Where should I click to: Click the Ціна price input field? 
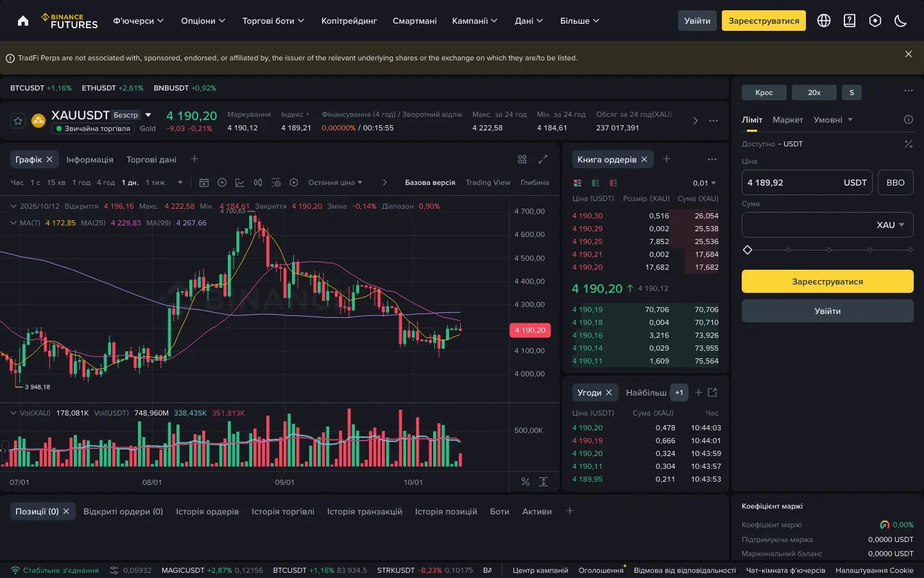807,182
